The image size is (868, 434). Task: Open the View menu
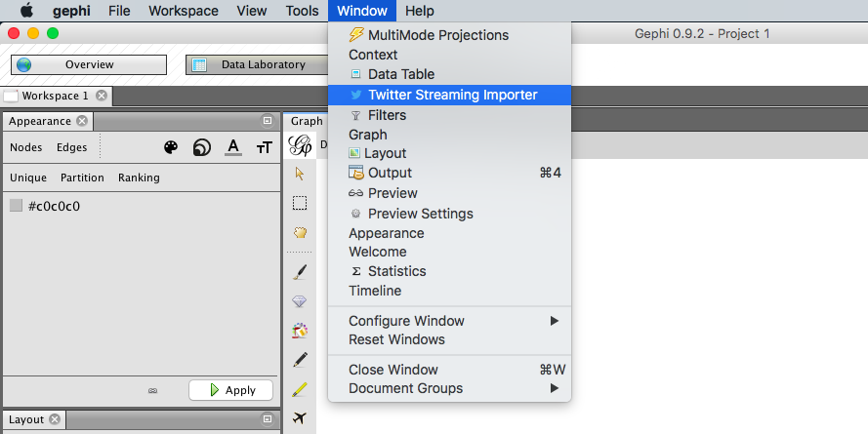[252, 11]
